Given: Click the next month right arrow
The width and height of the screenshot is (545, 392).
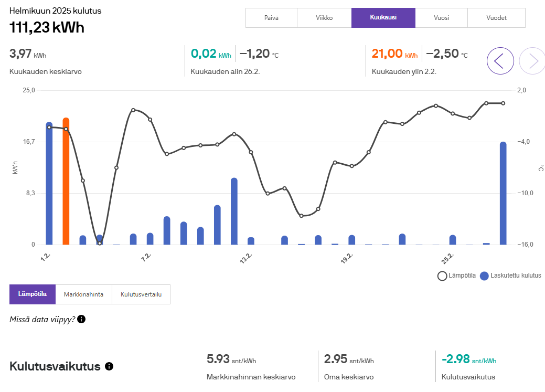Looking at the screenshot, I should point(532,61).
